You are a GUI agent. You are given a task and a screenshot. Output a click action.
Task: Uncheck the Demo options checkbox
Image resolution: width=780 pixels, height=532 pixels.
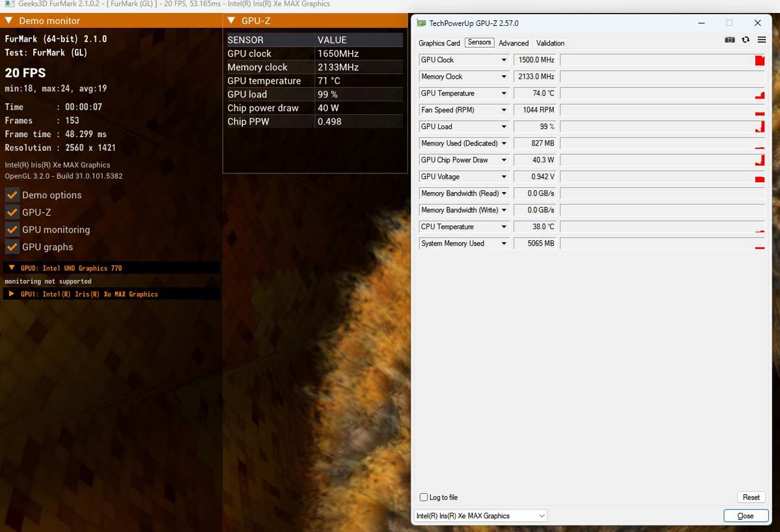(x=12, y=195)
